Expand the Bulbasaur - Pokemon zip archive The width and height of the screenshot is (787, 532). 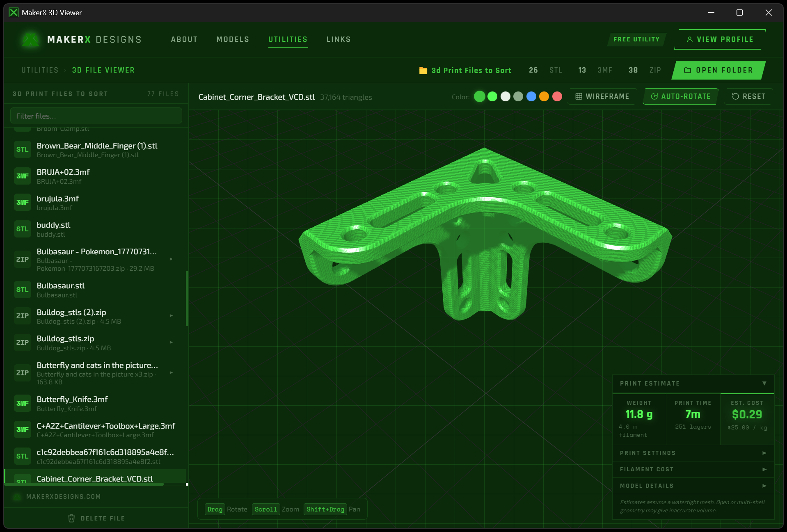[x=171, y=259]
